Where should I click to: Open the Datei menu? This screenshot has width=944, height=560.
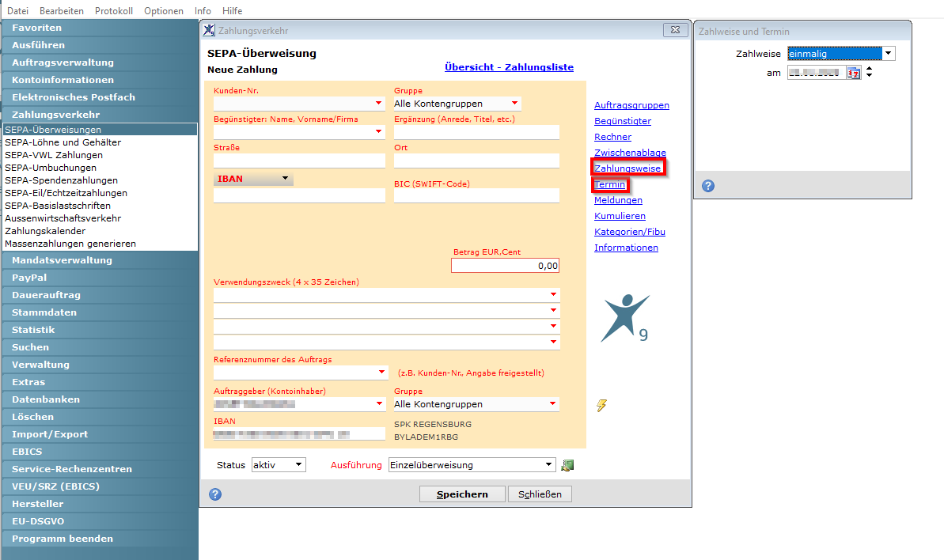[17, 11]
